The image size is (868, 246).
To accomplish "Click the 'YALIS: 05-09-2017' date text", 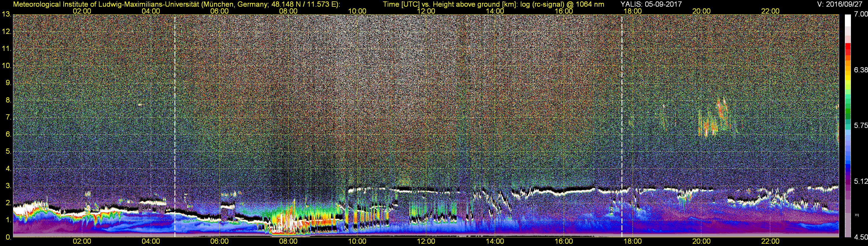I will pyautogui.click(x=651, y=4).
